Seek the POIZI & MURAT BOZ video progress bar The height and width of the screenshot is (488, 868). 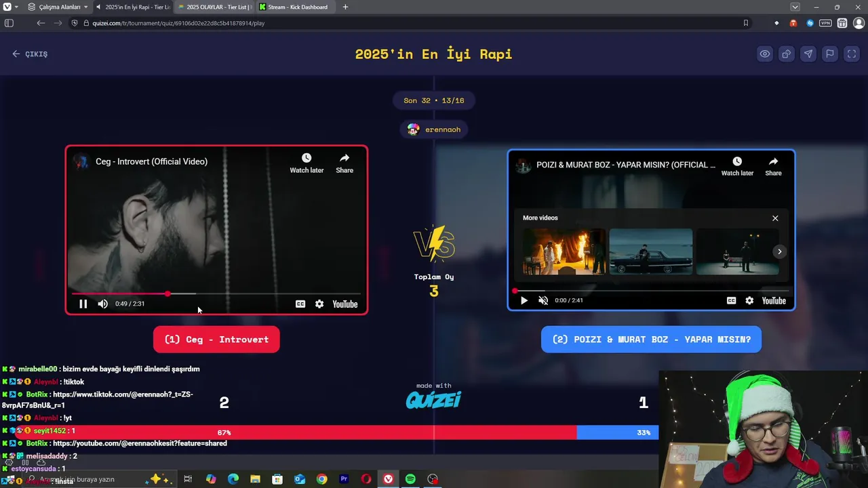[651, 291]
